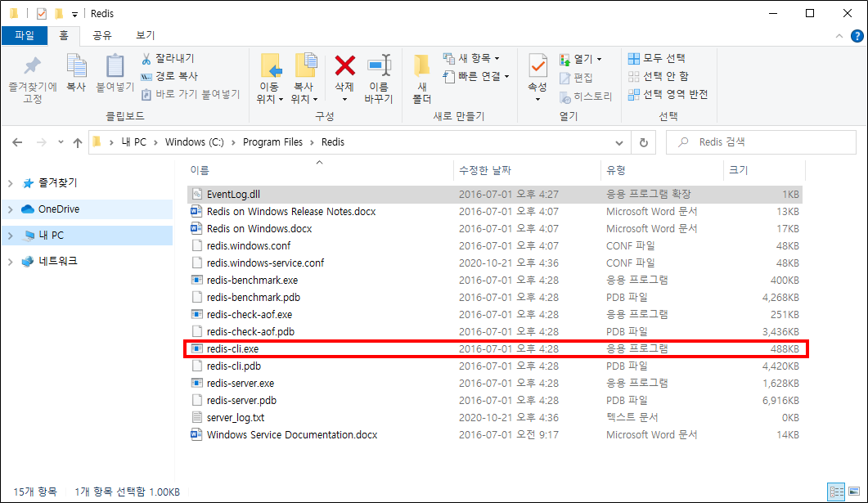Select redis-server.pdb file
The image size is (868, 503).
pos(495,400)
